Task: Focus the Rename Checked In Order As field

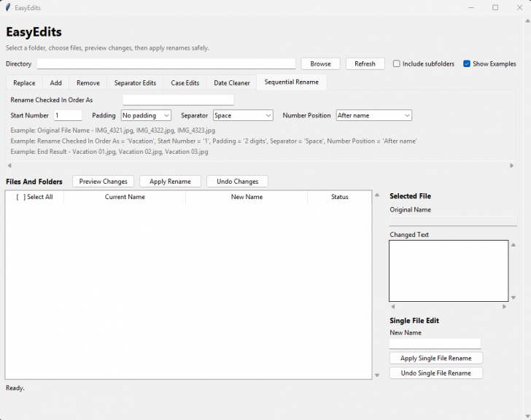Action: click(178, 100)
